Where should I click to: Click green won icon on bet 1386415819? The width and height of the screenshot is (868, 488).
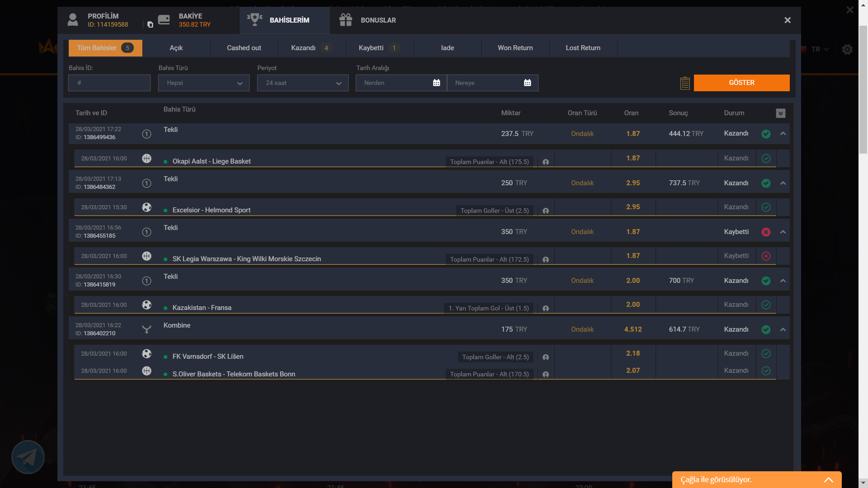click(x=766, y=281)
